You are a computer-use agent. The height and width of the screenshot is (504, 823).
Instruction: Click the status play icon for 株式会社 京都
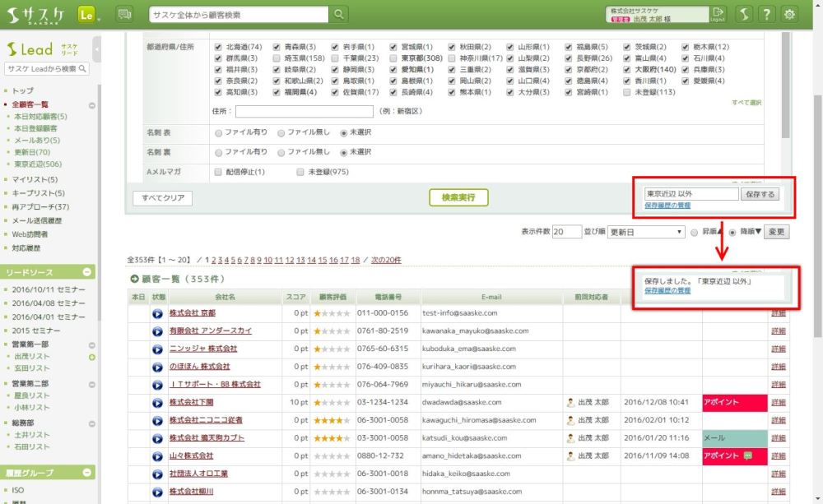tap(158, 313)
